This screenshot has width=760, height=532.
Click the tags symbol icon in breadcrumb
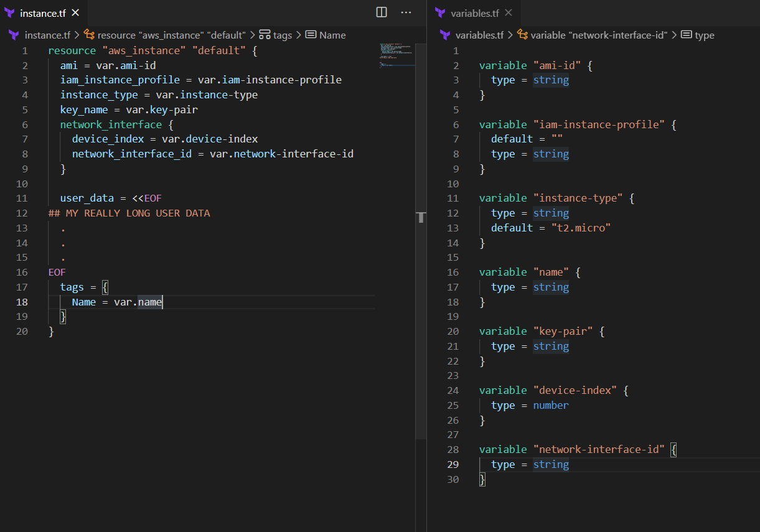click(265, 35)
